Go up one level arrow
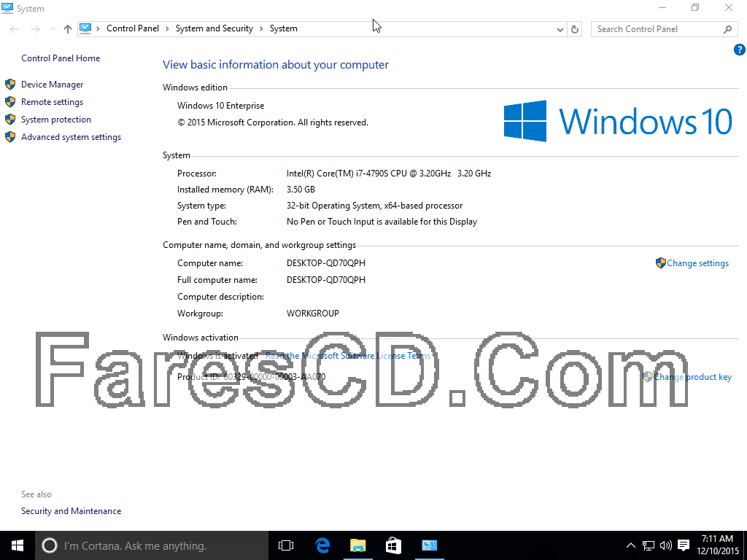The height and width of the screenshot is (560, 747). [x=68, y=29]
